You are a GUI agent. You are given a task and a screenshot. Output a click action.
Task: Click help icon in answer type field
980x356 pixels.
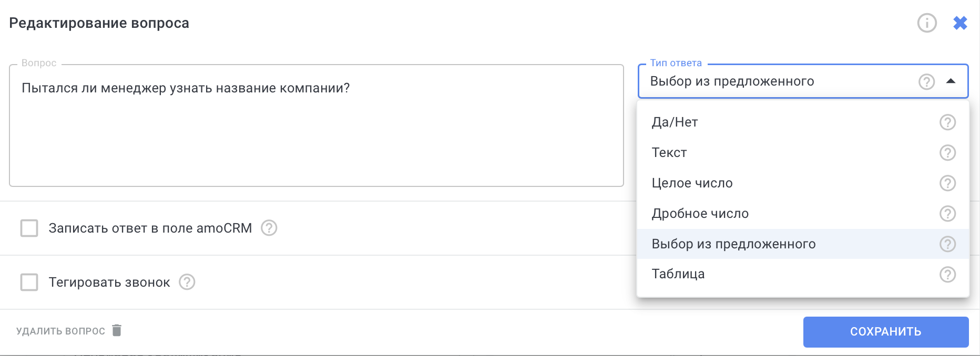[926, 81]
